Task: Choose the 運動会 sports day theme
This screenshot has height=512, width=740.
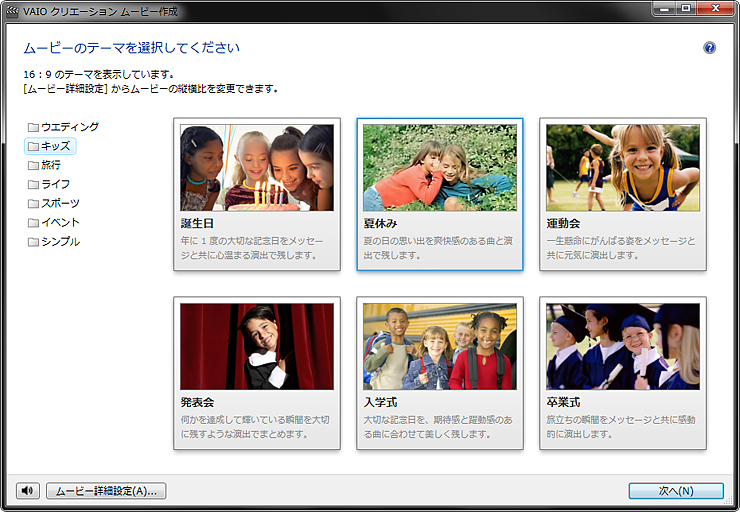Action: [x=622, y=167]
